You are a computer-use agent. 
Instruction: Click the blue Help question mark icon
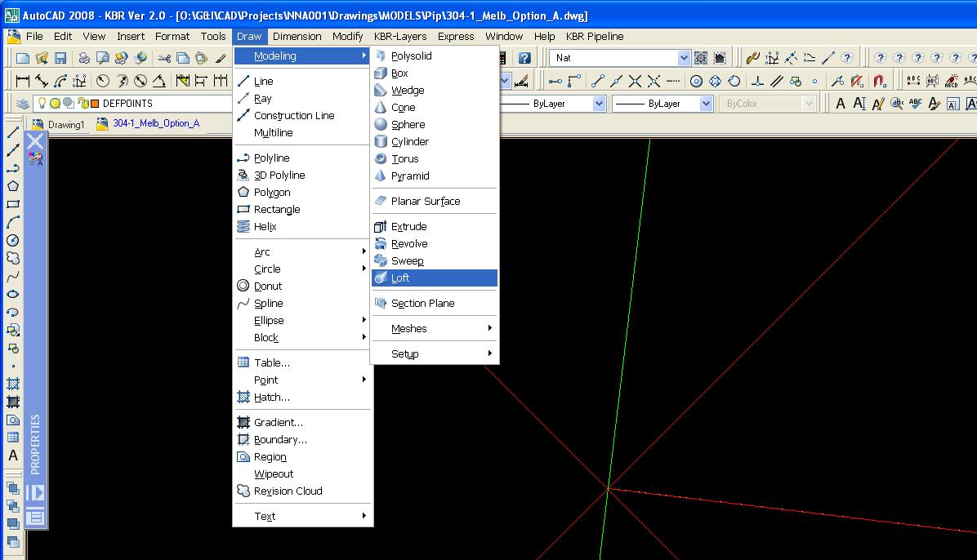pos(524,58)
